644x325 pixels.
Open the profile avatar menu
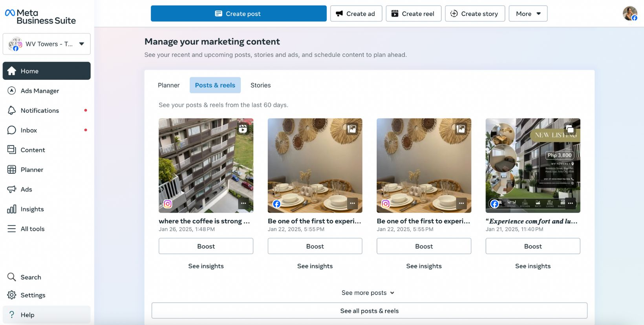click(x=630, y=13)
